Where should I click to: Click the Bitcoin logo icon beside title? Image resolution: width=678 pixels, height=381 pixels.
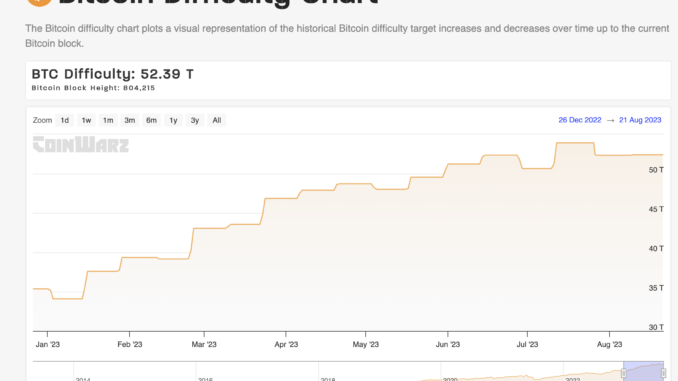(x=39, y=3)
